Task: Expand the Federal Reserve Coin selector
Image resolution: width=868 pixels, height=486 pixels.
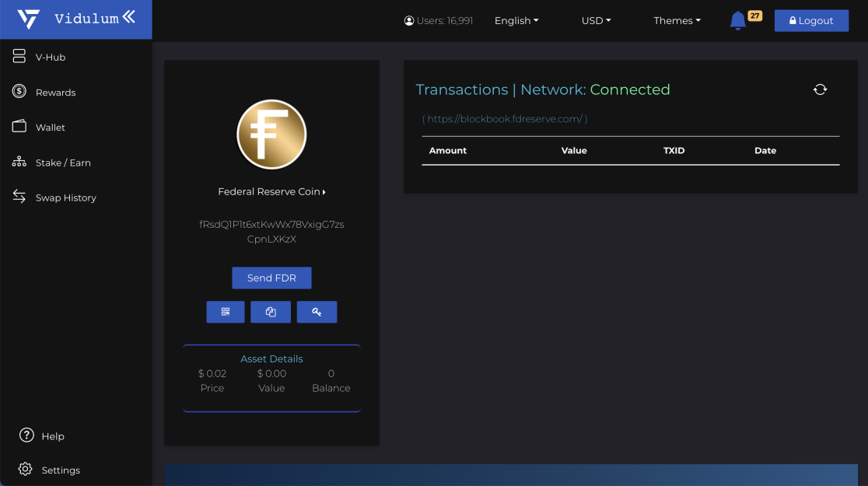Action: tap(271, 191)
